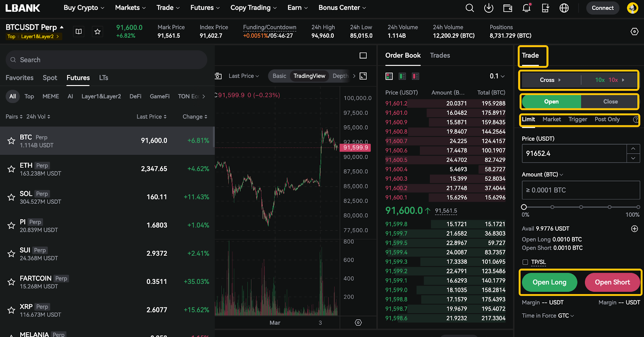Switch chart to Basic view
Viewport: 644px width, 337px height.
click(279, 76)
